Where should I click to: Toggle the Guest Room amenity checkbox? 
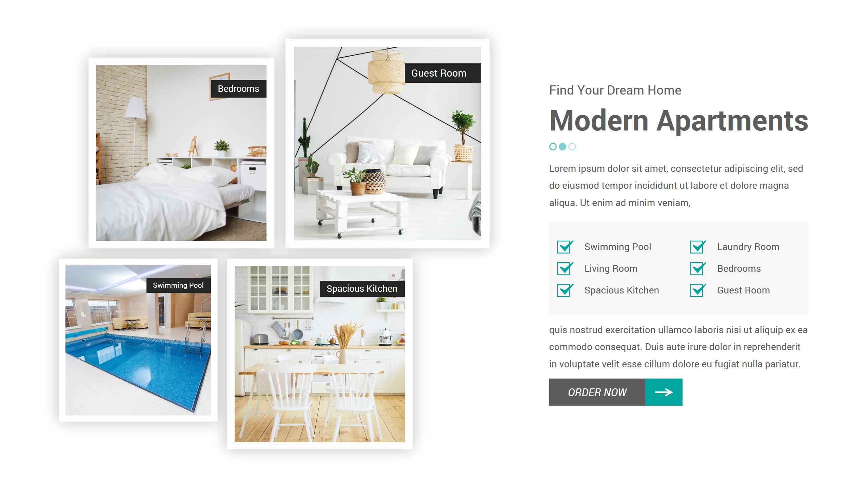(x=698, y=291)
